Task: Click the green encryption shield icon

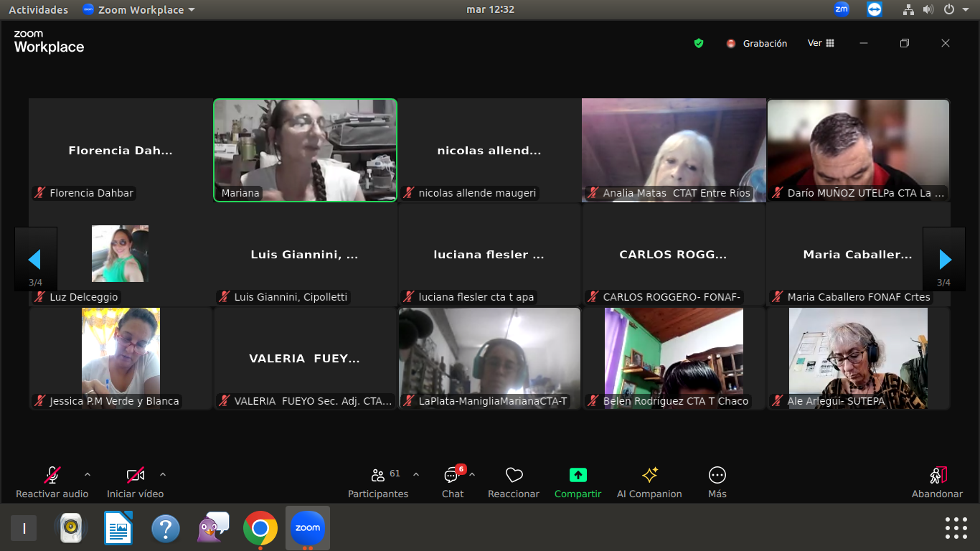Action: [x=699, y=43]
